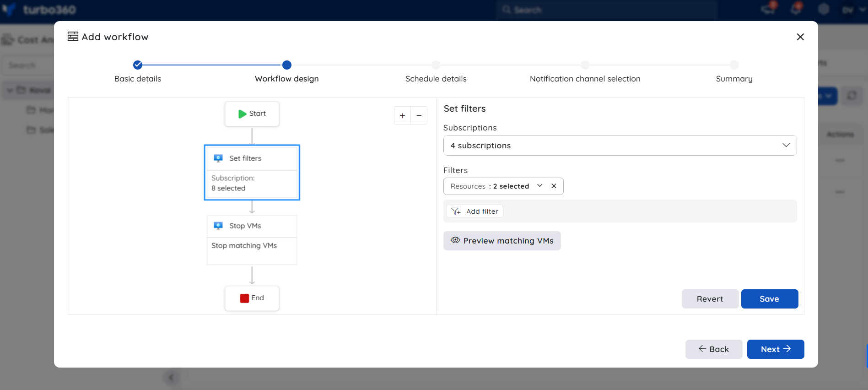Click the eye icon on Preview button
The image size is (868, 390).
(x=455, y=240)
